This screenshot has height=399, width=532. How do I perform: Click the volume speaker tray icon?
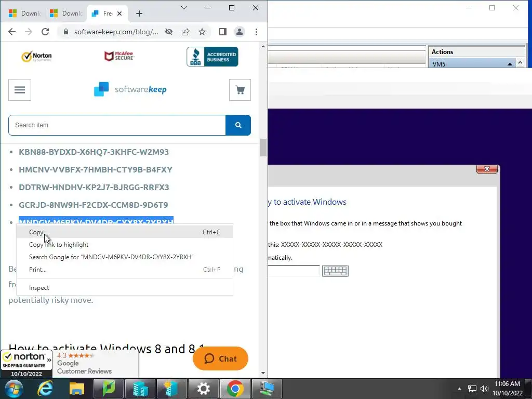tap(484, 389)
